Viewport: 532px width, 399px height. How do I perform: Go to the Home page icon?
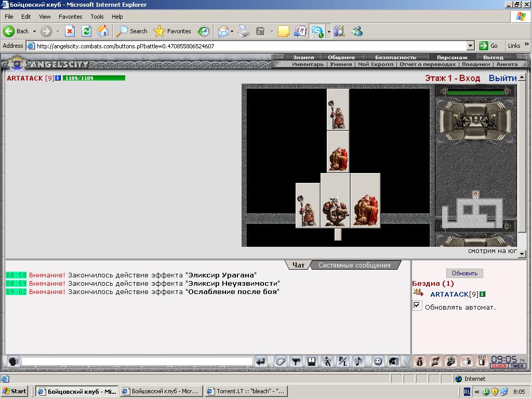(103, 31)
